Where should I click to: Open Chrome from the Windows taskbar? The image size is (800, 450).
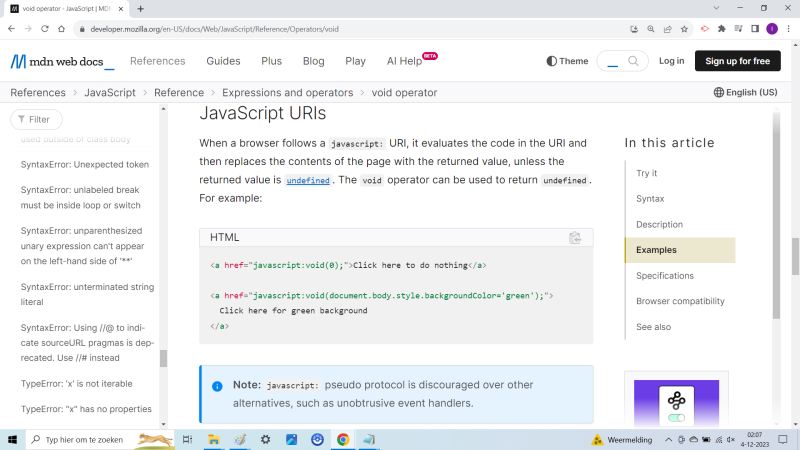pos(343,439)
